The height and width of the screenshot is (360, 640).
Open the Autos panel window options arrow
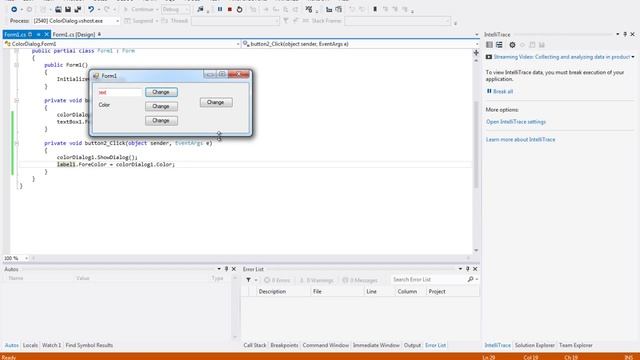pos(219,269)
